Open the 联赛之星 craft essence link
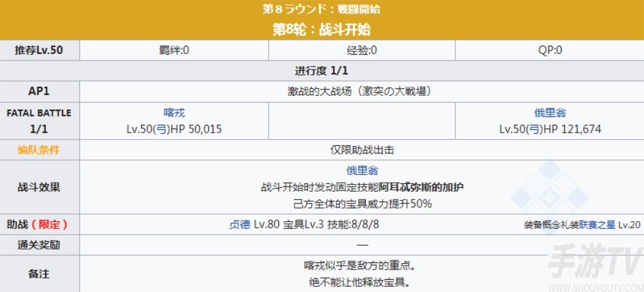 597,224
